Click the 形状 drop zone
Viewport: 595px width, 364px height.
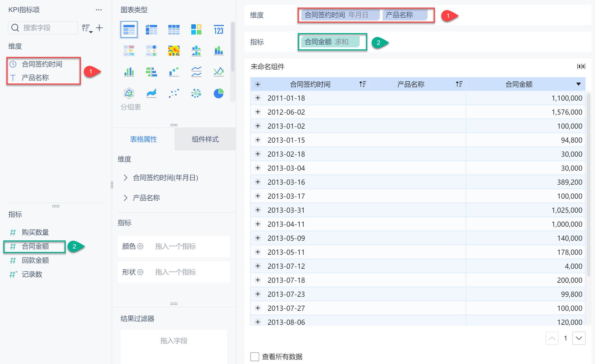[174, 272]
